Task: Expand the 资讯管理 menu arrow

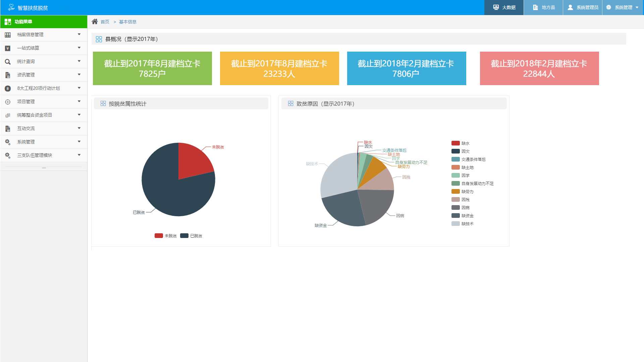Action: [79, 75]
